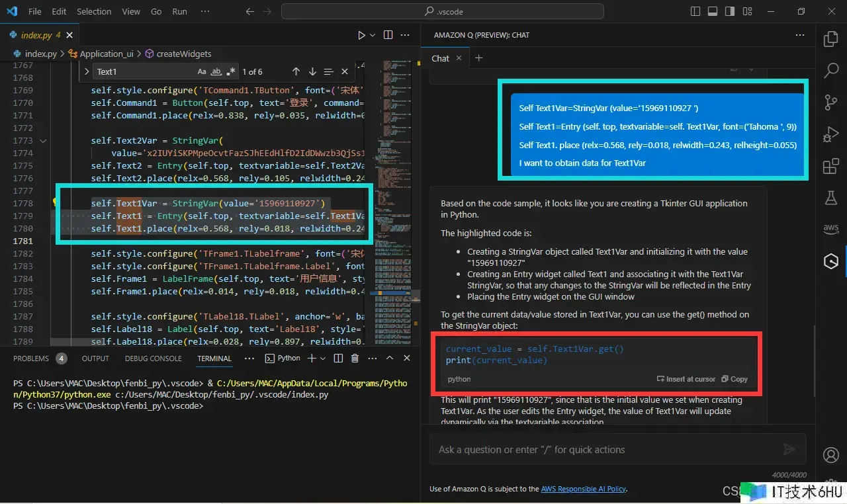Toggle Find in Selection
Image resolution: width=847 pixels, height=504 pixels.
pyautogui.click(x=329, y=71)
